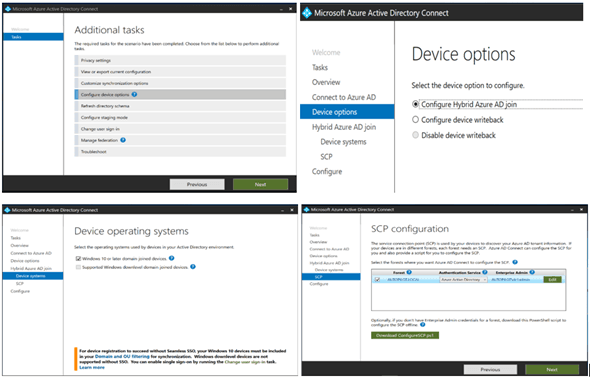Select SCP step in SCP configuration sidebar

pyautogui.click(x=331, y=277)
